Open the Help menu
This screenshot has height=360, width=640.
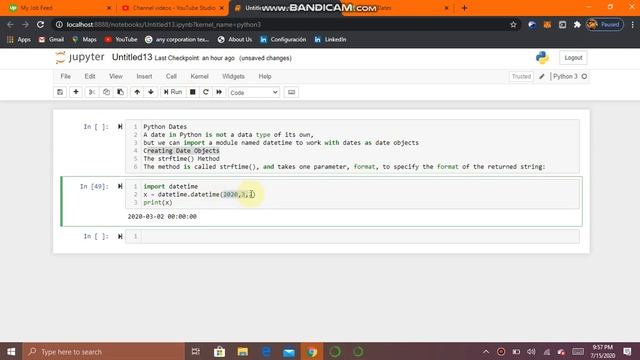(x=265, y=76)
